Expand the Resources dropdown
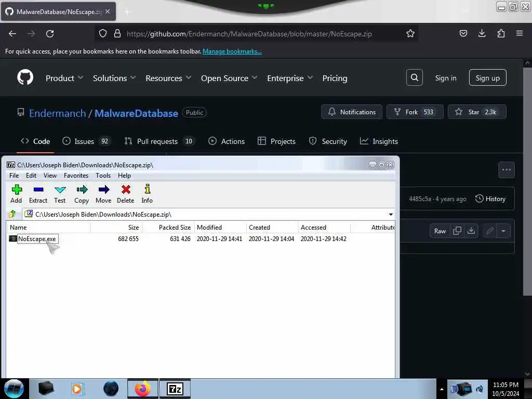This screenshot has height=399, width=532. pyautogui.click(x=168, y=78)
